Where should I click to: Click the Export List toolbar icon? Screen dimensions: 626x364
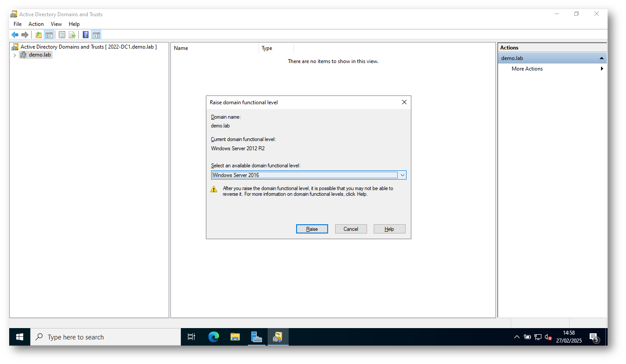pos(72,35)
